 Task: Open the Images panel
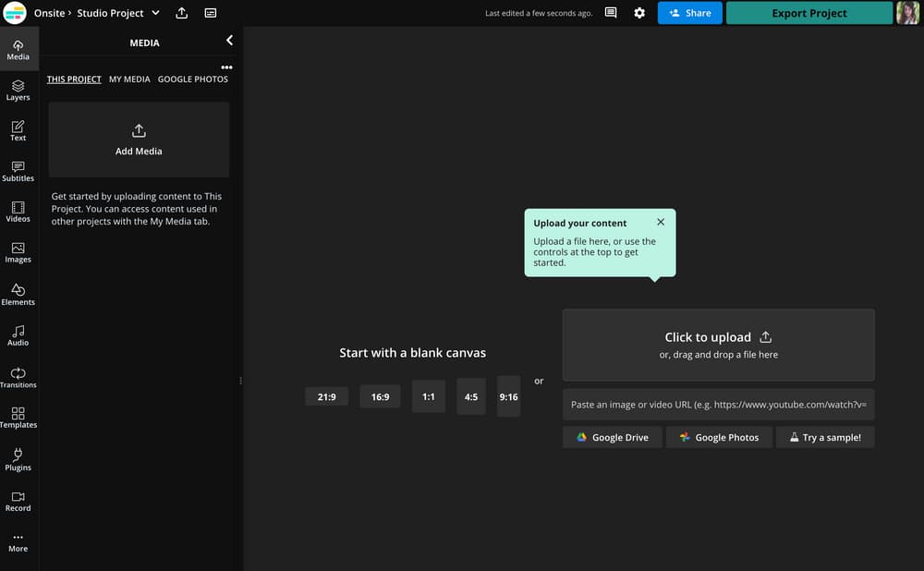point(18,251)
